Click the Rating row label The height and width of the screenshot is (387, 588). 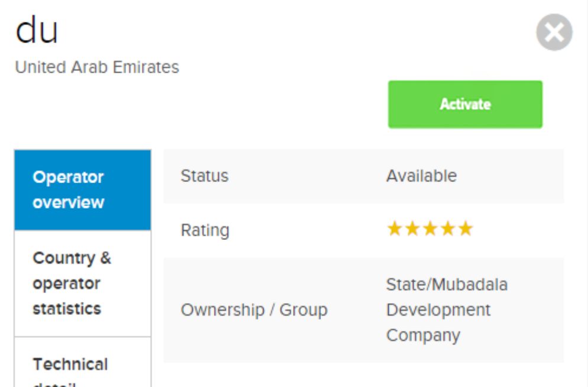click(x=205, y=230)
